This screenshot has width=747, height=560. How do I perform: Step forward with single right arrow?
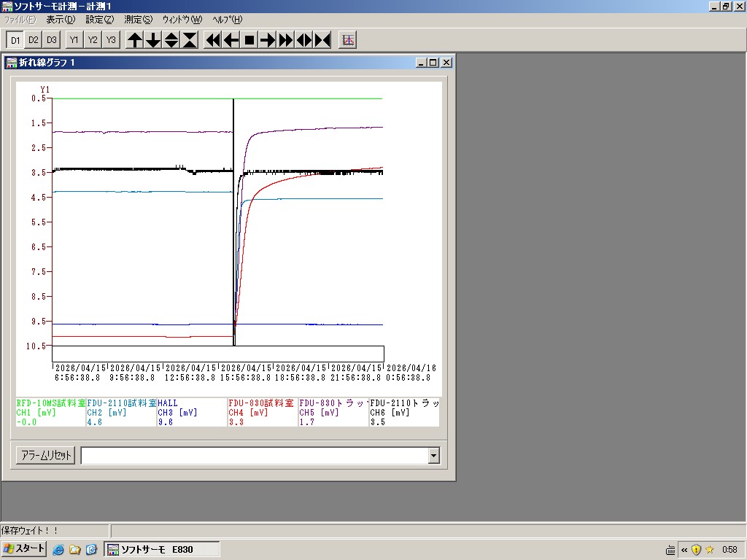click(268, 40)
